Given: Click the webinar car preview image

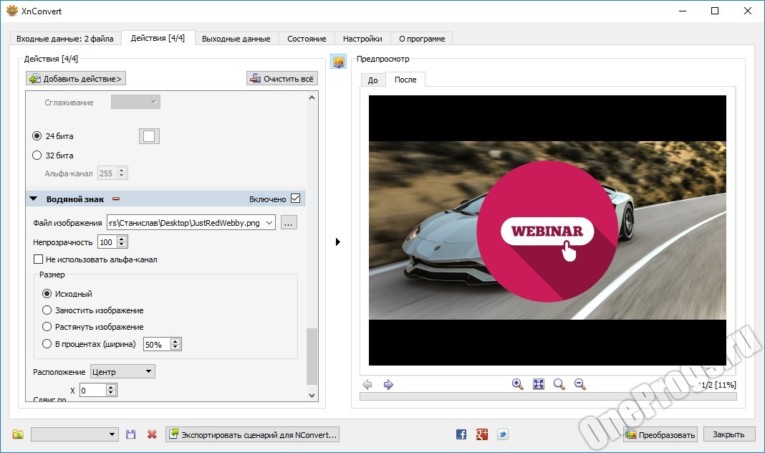Looking at the screenshot, I should (x=547, y=230).
